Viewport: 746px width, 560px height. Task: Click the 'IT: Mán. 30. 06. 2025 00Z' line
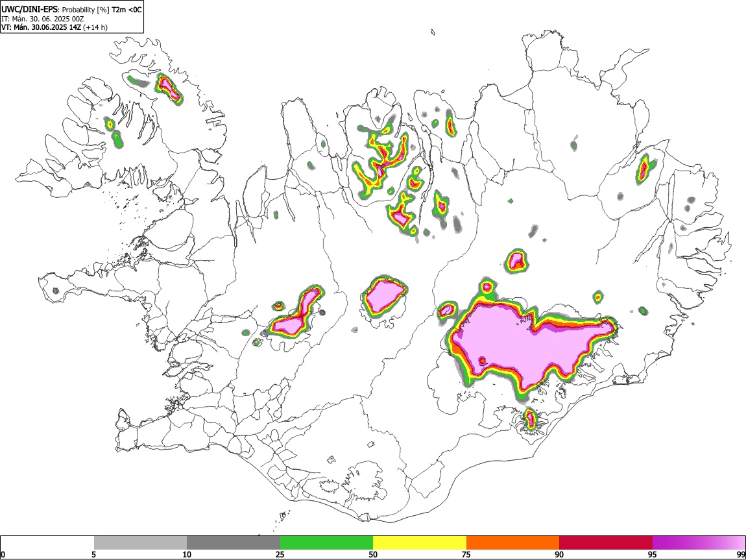tap(42, 19)
